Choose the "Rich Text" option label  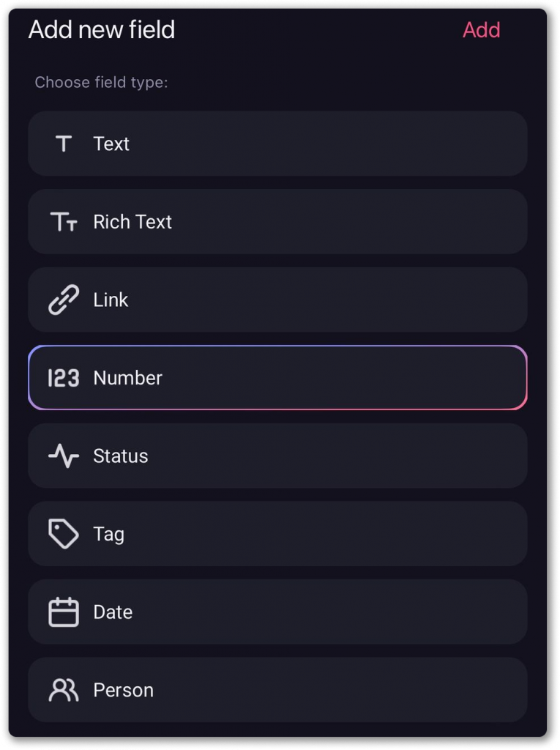[132, 222]
